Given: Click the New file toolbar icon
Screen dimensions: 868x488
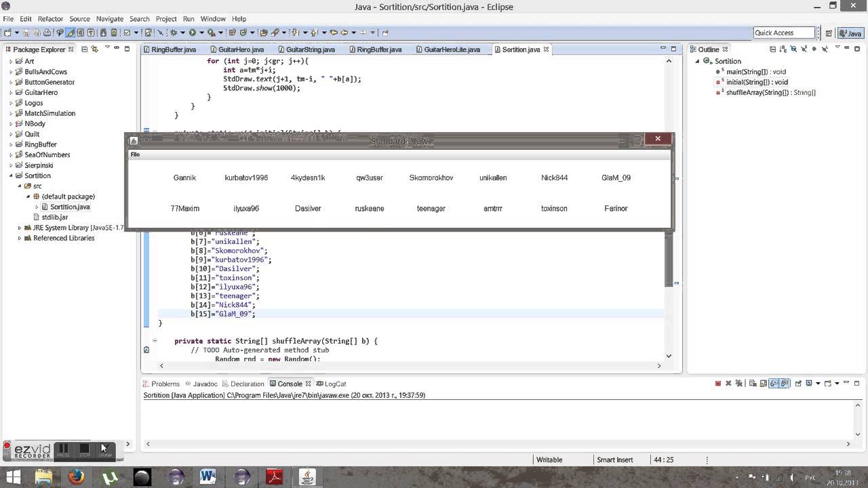Looking at the screenshot, I should pos(7,33).
